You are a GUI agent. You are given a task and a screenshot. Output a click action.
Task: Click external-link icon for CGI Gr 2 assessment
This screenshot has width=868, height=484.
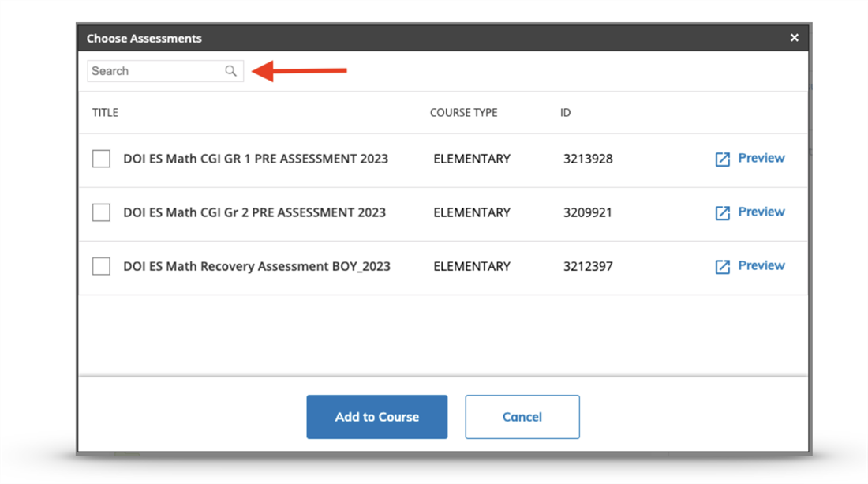point(722,213)
